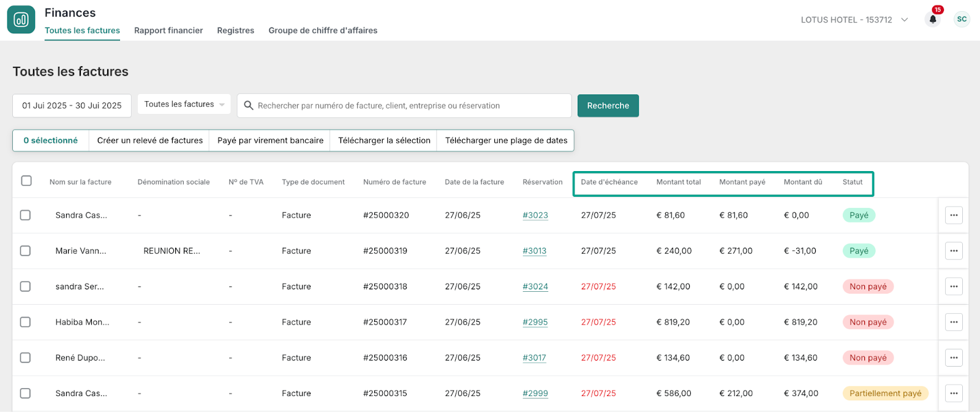The image size is (980, 412).
Task: Click the Montant dû column header
Action: coord(803,182)
